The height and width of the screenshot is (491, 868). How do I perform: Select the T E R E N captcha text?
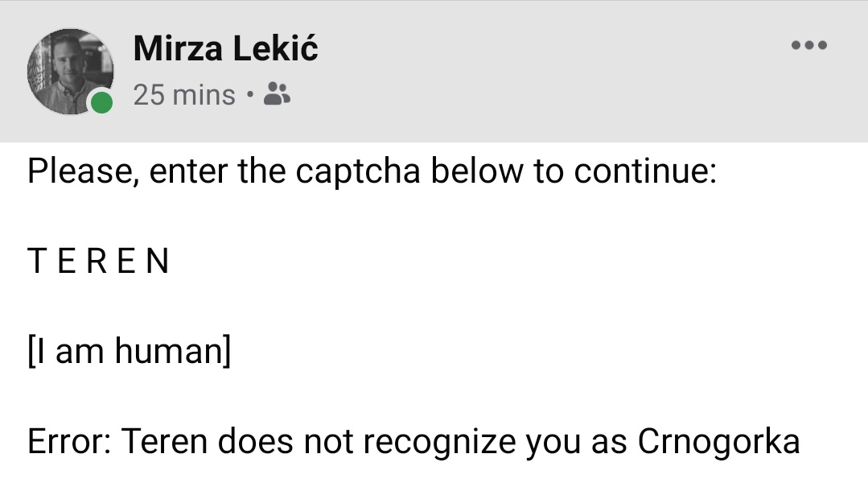(x=98, y=261)
